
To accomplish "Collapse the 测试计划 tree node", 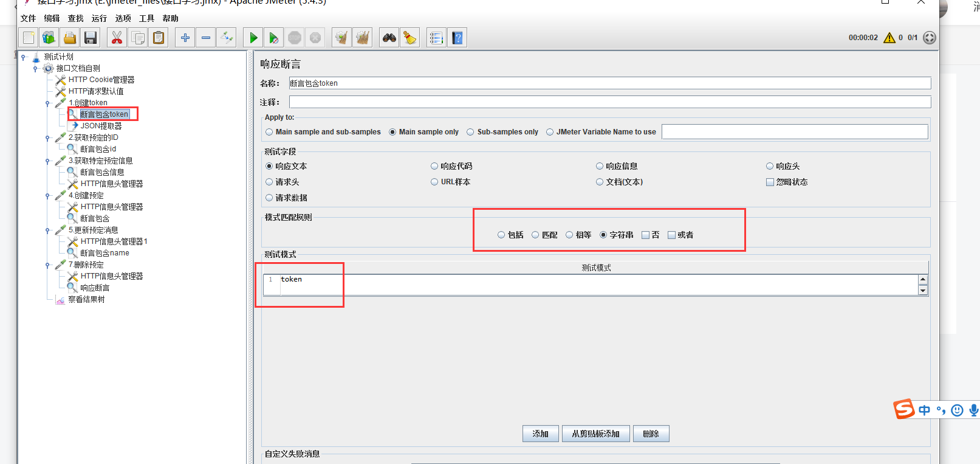I will pyautogui.click(x=24, y=57).
